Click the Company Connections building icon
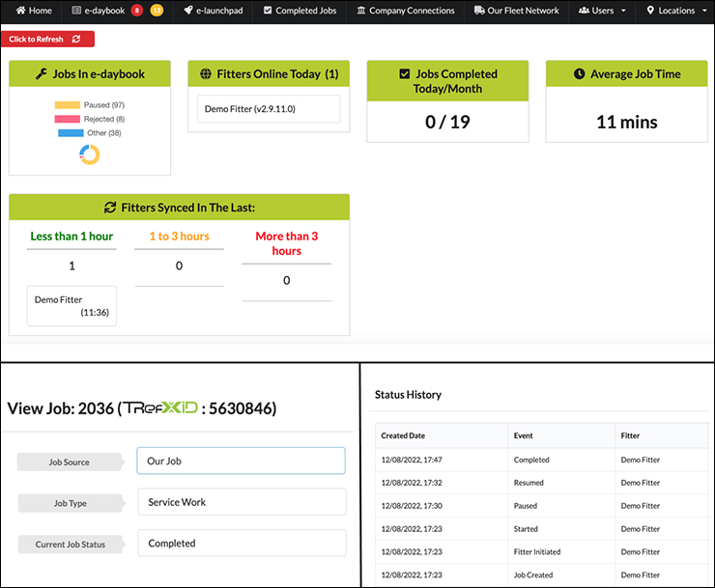The image size is (715, 588). pos(360,11)
